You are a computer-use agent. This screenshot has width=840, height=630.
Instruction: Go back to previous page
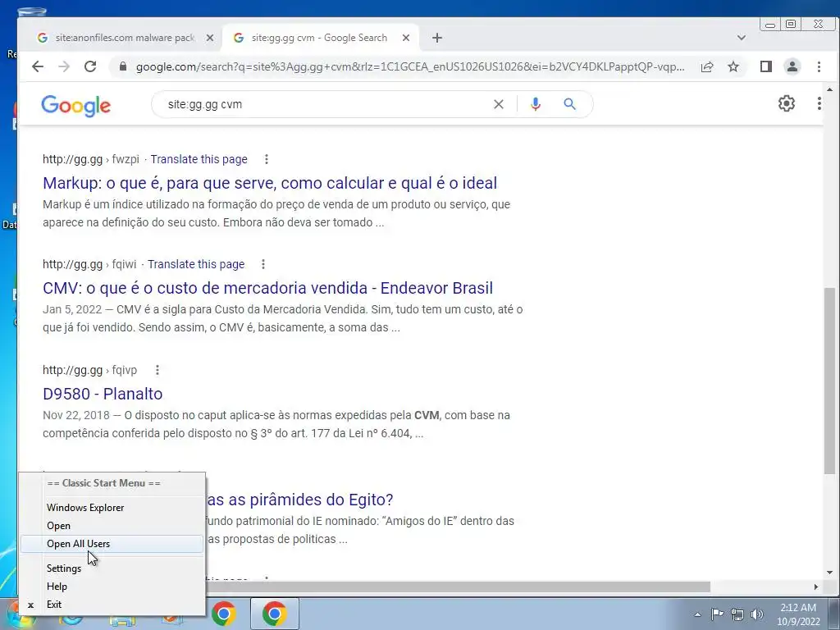[x=38, y=66]
